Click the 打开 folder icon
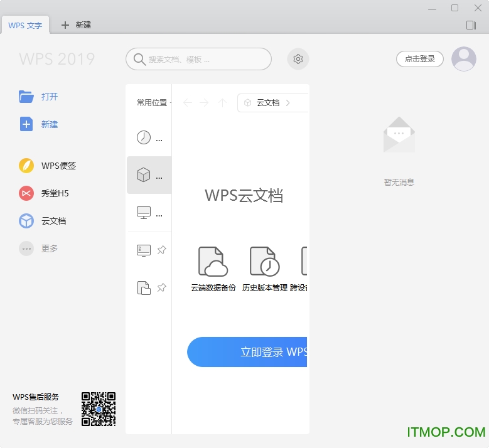The height and width of the screenshot is (448, 489). coord(26,97)
